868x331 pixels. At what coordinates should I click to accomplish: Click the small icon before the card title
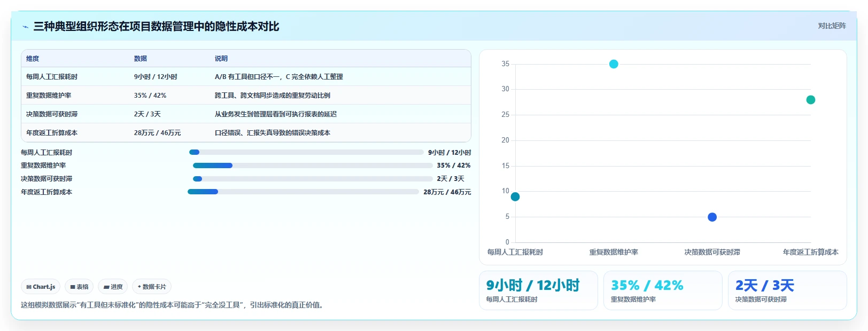[25, 27]
